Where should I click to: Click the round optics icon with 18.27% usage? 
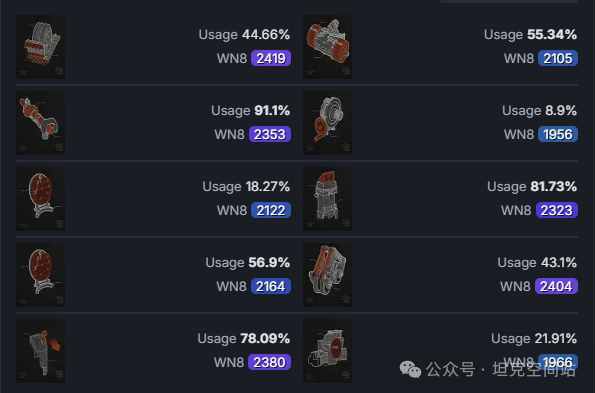click(40, 199)
